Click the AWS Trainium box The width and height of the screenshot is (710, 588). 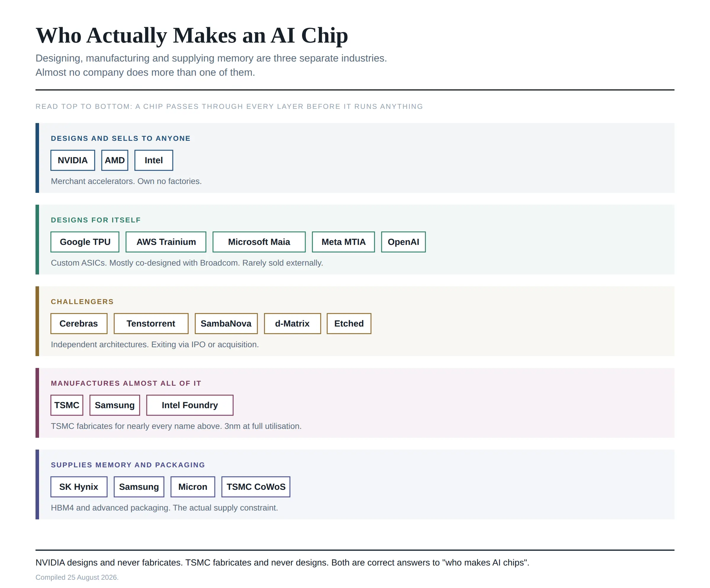[x=166, y=242]
